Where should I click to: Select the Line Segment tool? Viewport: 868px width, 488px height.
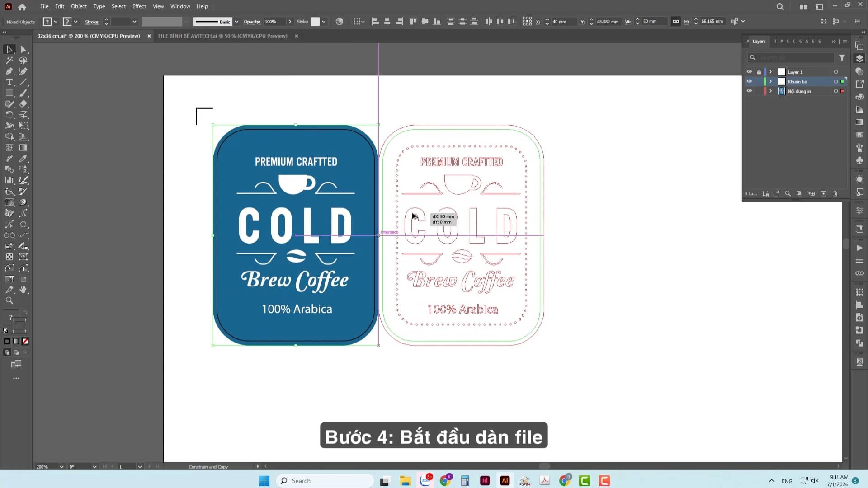click(24, 82)
